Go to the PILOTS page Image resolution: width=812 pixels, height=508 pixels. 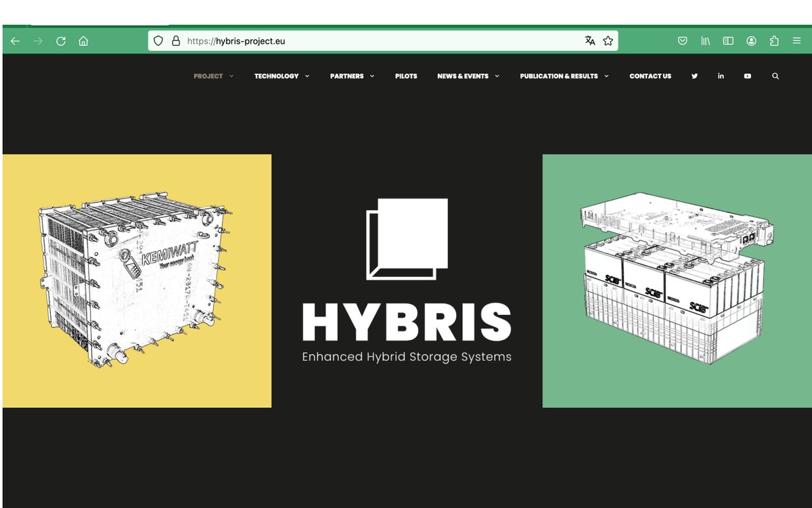point(406,76)
